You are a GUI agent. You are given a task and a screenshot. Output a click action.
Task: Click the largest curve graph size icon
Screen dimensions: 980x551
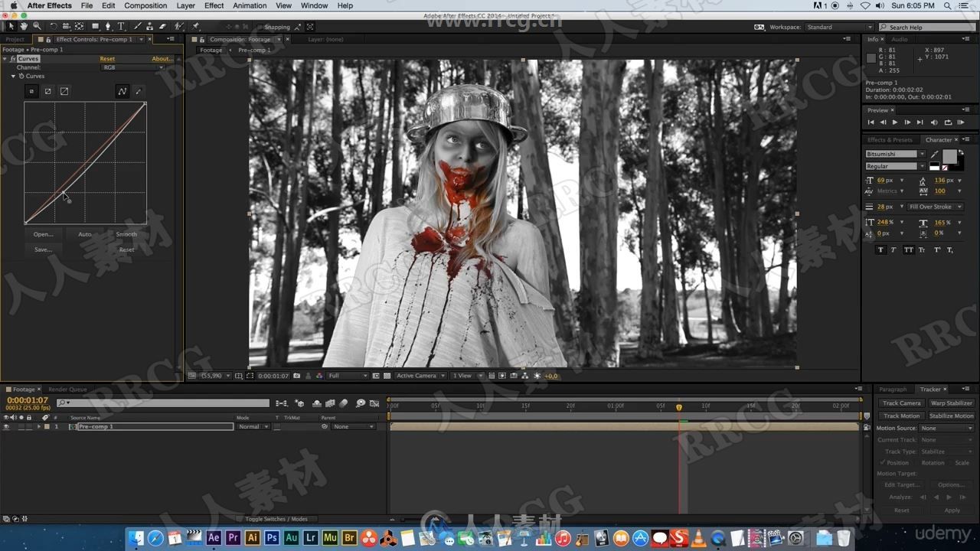pos(64,91)
